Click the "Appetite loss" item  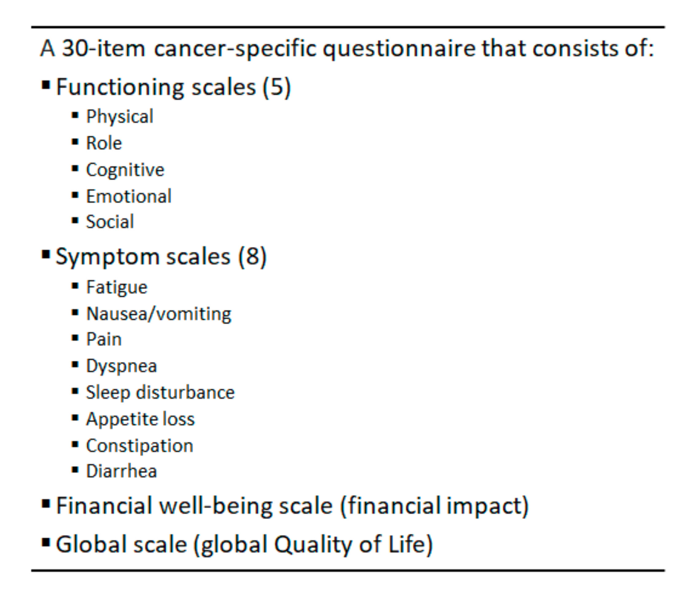click(x=140, y=419)
